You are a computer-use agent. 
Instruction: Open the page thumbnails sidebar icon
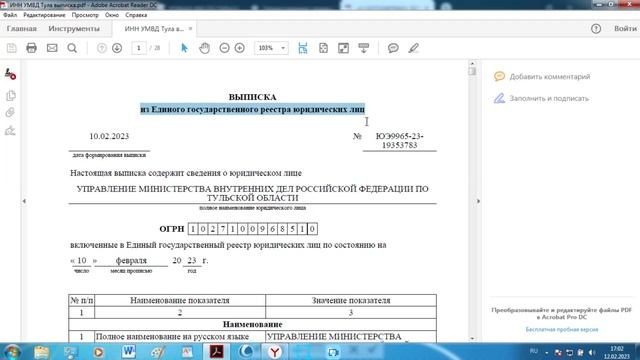click(x=11, y=96)
